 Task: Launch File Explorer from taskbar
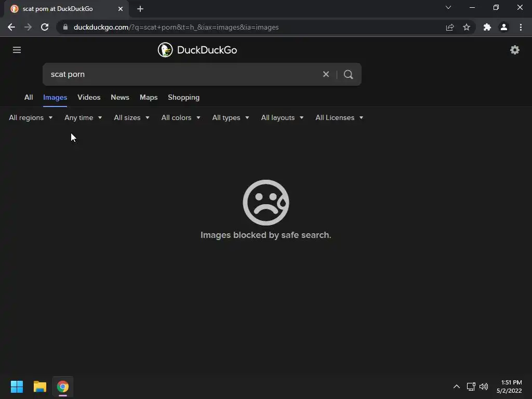pos(39,387)
